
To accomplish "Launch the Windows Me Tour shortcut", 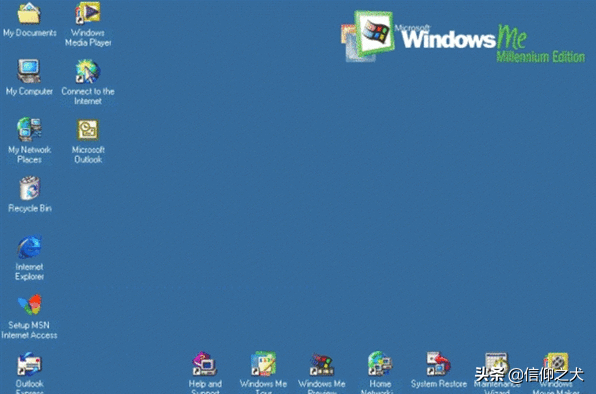I will pos(263,364).
